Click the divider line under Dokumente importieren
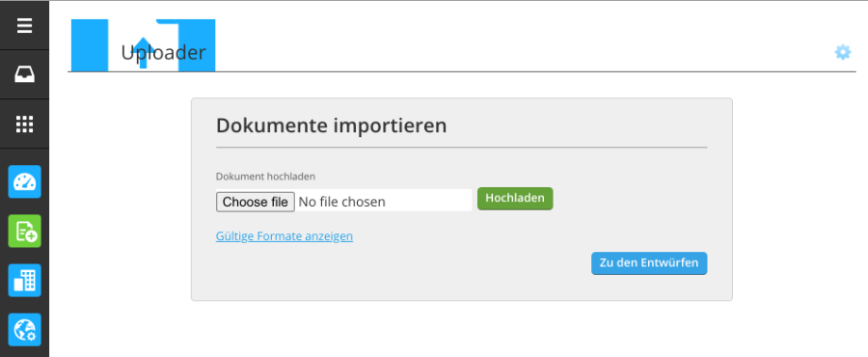The height and width of the screenshot is (357, 868). click(461, 148)
